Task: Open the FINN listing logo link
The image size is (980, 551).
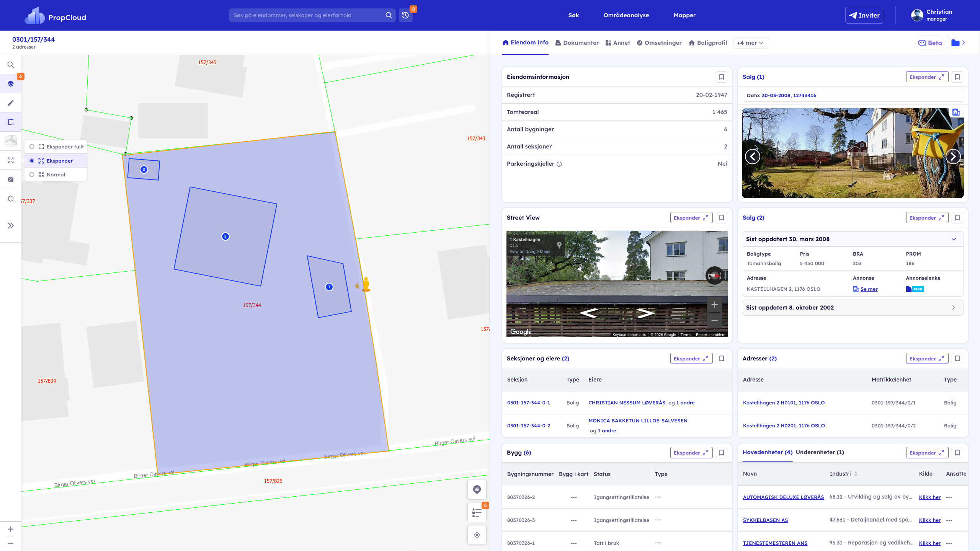Action: (915, 289)
